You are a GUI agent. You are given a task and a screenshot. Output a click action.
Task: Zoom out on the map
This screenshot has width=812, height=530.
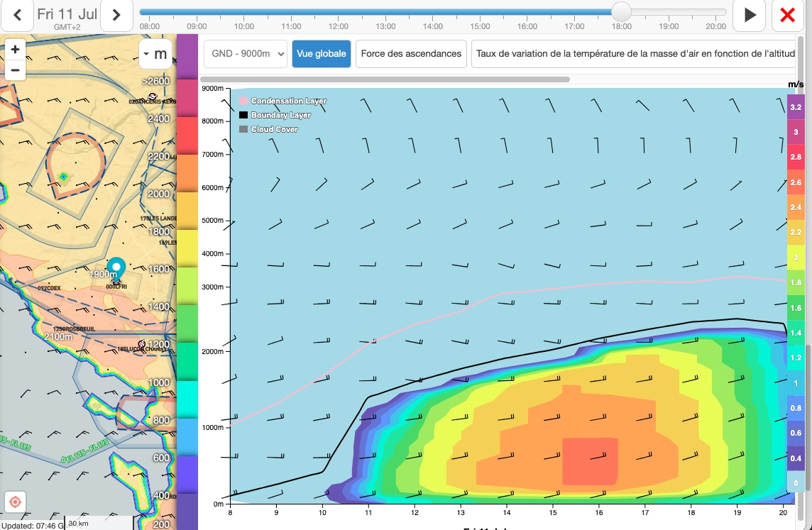tap(15, 70)
